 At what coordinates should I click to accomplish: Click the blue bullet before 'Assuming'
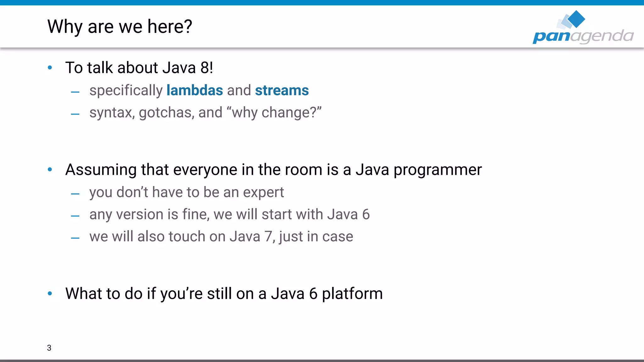(50, 170)
